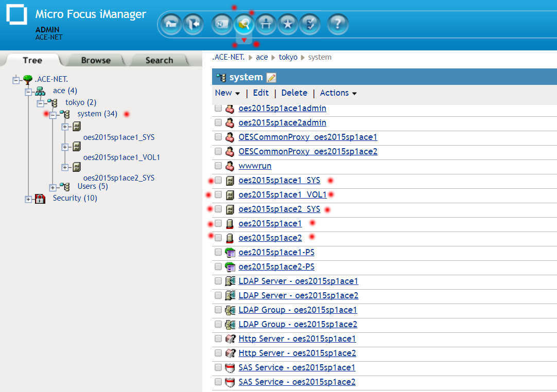Open Http Server - oes2015sp1ace2 link

(x=298, y=353)
